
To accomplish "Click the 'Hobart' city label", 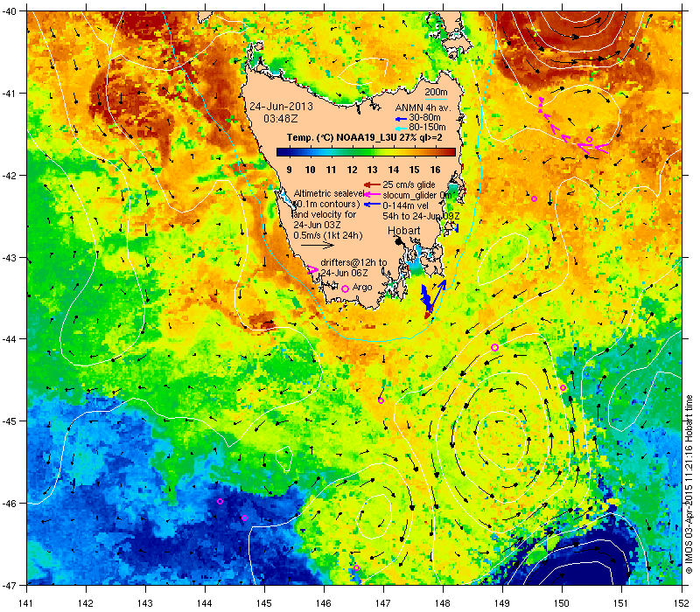I will click(x=404, y=230).
